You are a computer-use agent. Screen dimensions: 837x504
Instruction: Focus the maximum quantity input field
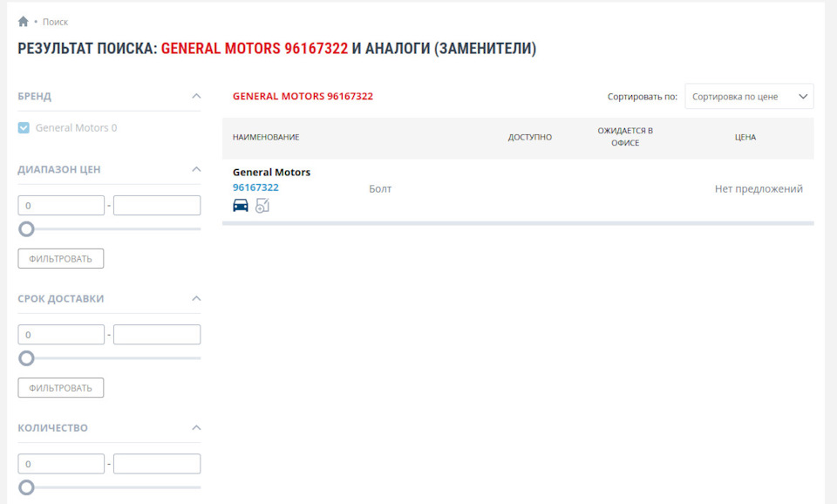(x=157, y=464)
